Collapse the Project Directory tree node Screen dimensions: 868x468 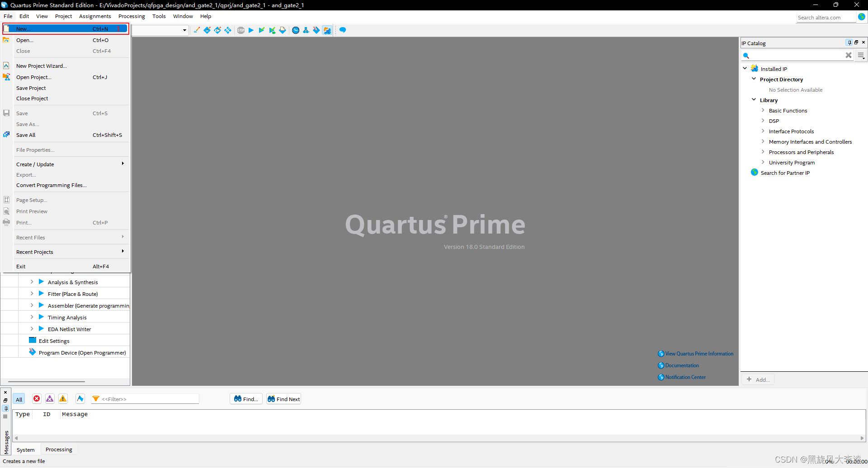[754, 79]
